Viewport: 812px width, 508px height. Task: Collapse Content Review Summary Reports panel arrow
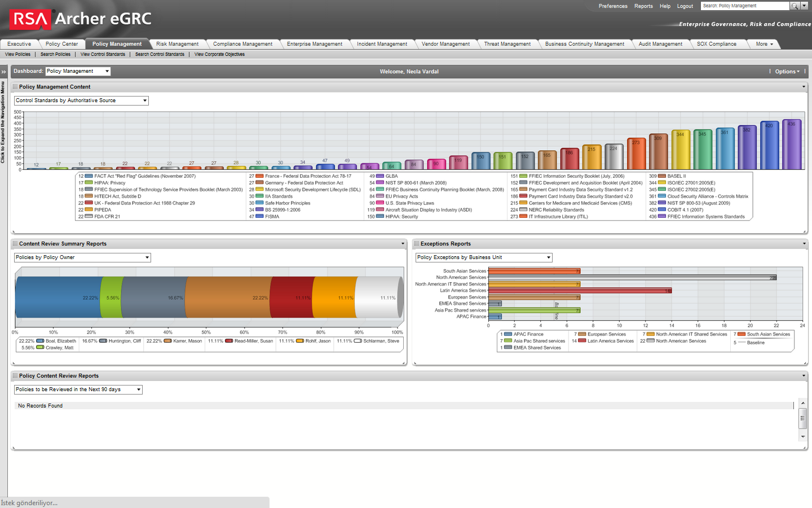click(x=403, y=244)
